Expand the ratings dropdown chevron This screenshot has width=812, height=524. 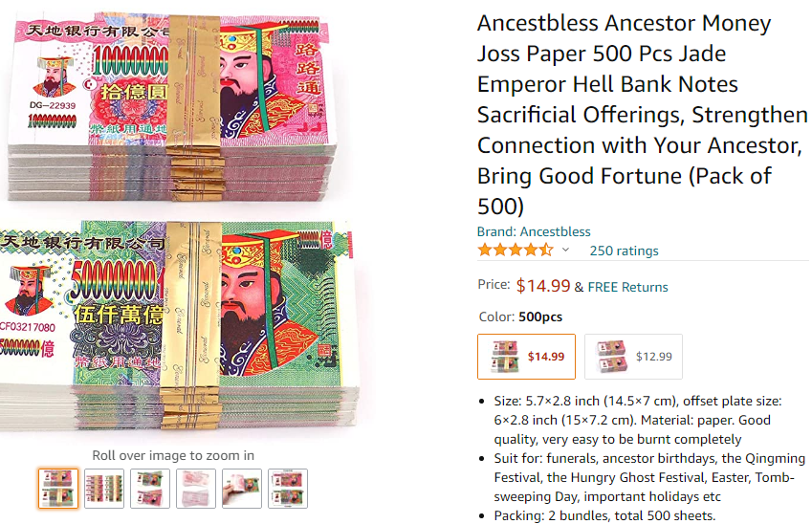pyautogui.click(x=565, y=251)
